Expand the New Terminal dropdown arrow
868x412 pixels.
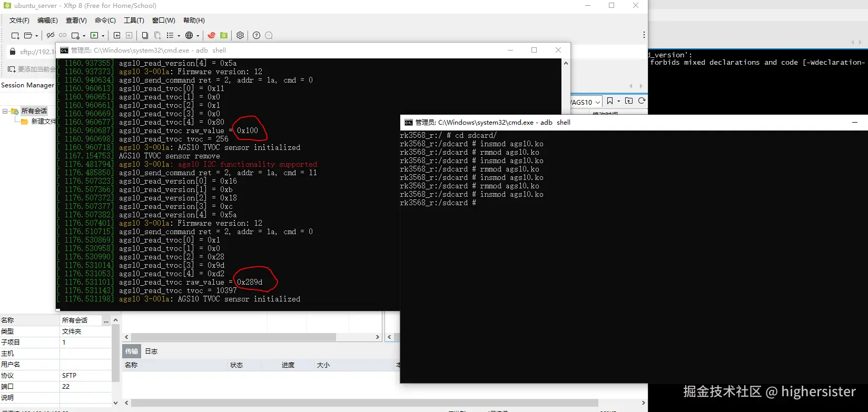pyautogui.click(x=103, y=36)
